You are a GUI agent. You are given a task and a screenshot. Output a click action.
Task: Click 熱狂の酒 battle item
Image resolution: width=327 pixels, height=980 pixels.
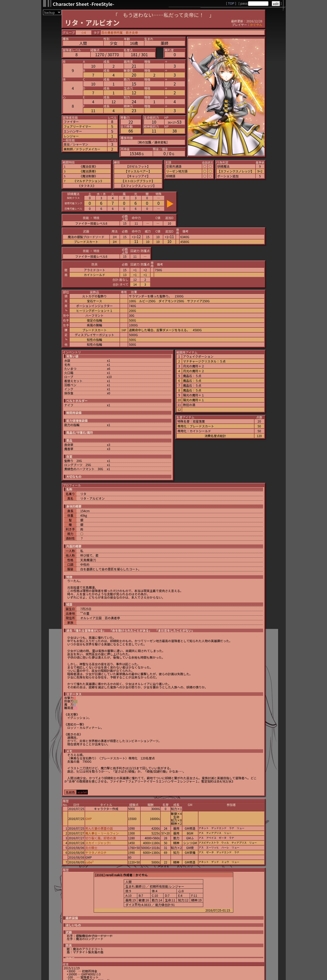(220, 405)
